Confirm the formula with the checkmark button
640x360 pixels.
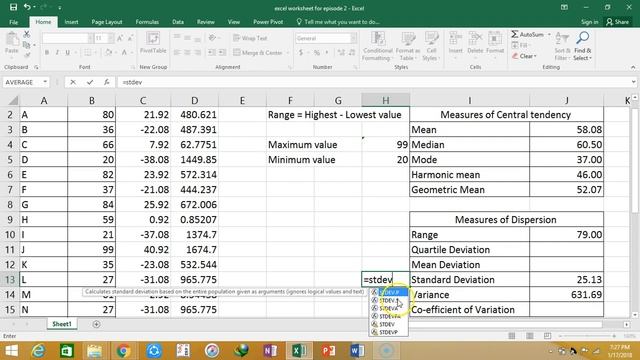tap(90, 82)
